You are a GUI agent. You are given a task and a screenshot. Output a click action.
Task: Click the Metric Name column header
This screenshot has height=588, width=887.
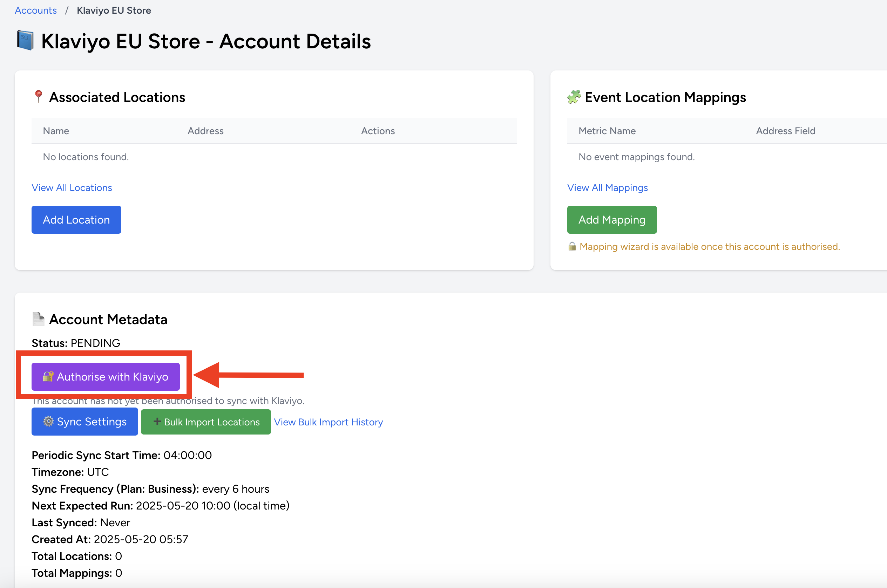click(x=607, y=131)
